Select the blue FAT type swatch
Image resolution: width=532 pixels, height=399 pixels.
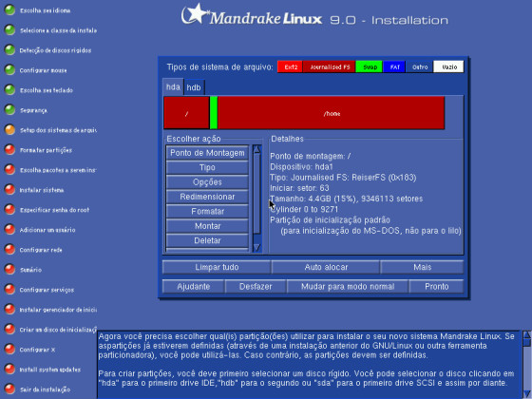pyautogui.click(x=394, y=66)
